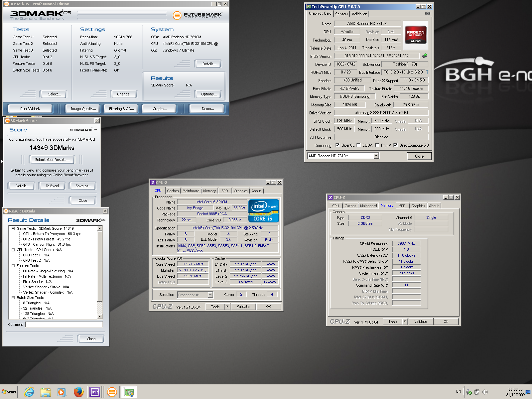Click the 3DMark Score window title icon
The width and height of the screenshot is (532, 399).
[7, 121]
